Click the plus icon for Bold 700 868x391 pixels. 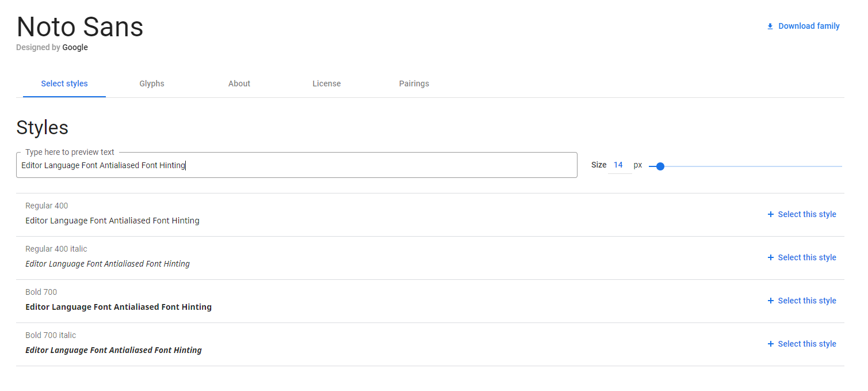(771, 301)
